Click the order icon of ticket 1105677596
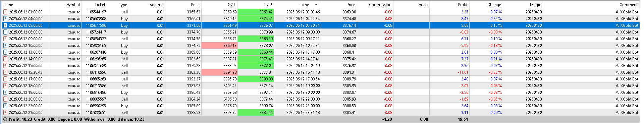 point(5,25)
